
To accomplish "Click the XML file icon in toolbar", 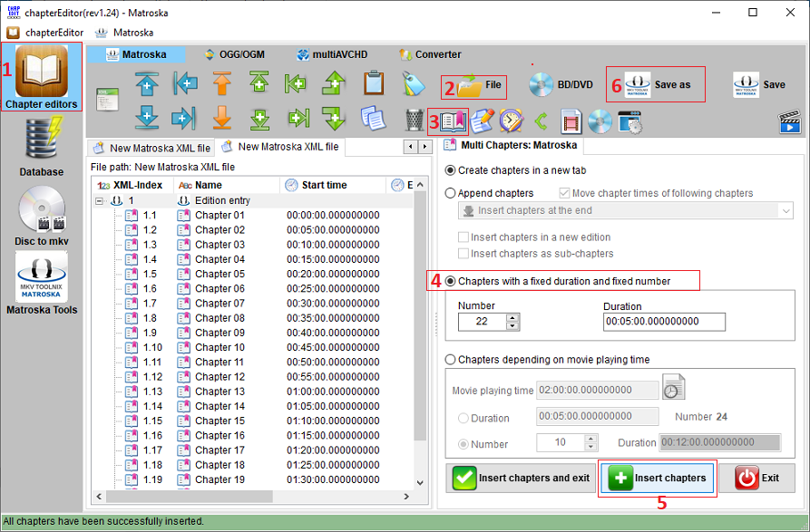I will click(x=107, y=99).
